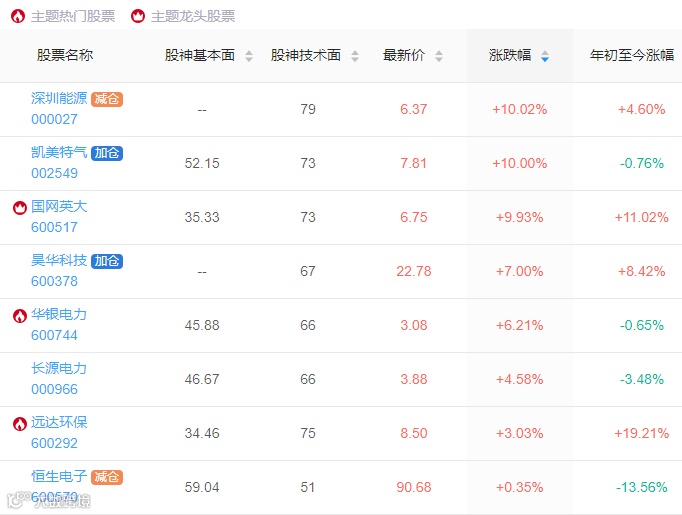
Task: Click the 股票名称 column header
Action: tap(65, 55)
